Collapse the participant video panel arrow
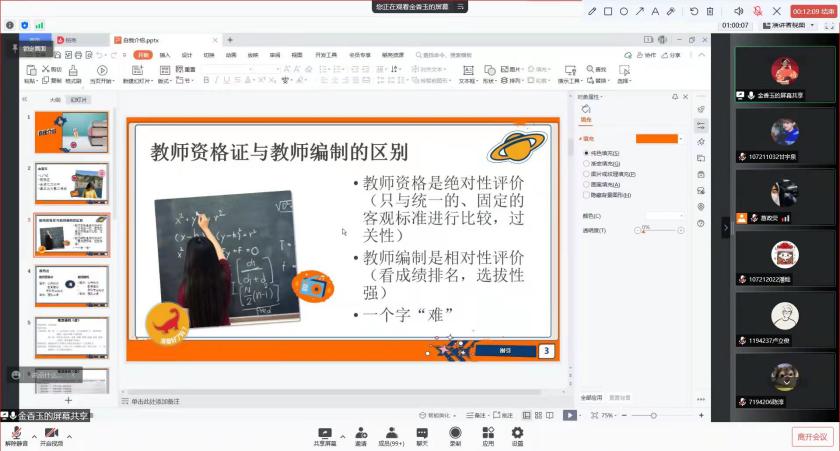This screenshot has height=451, width=840. (726, 227)
